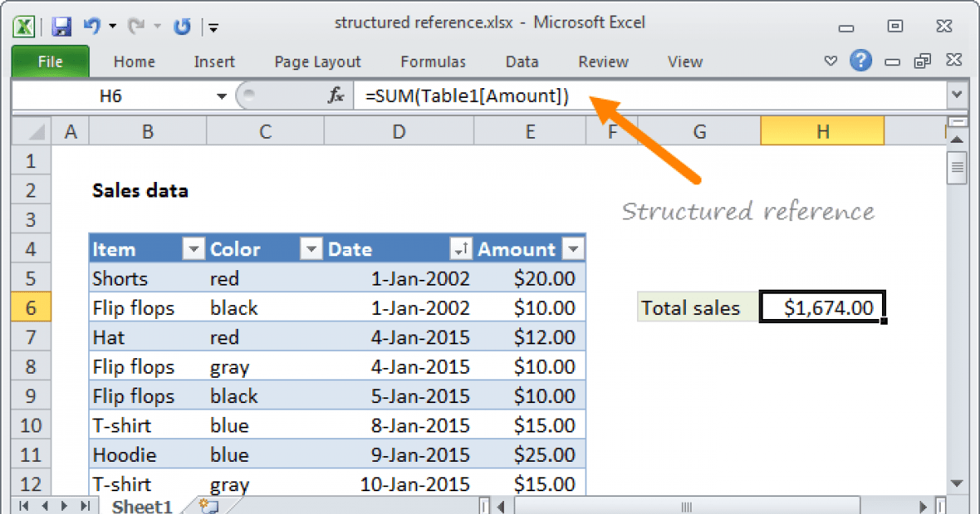Switch to the Formulas ribbon tab

(x=433, y=62)
